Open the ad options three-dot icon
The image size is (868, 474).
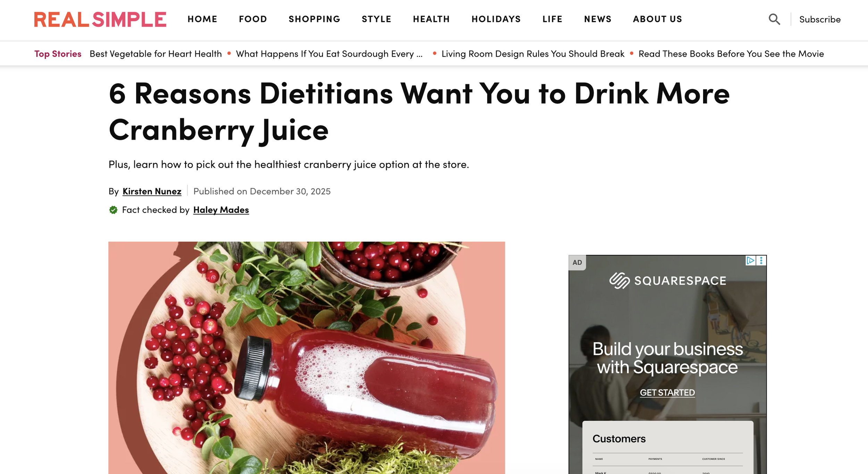(x=761, y=260)
